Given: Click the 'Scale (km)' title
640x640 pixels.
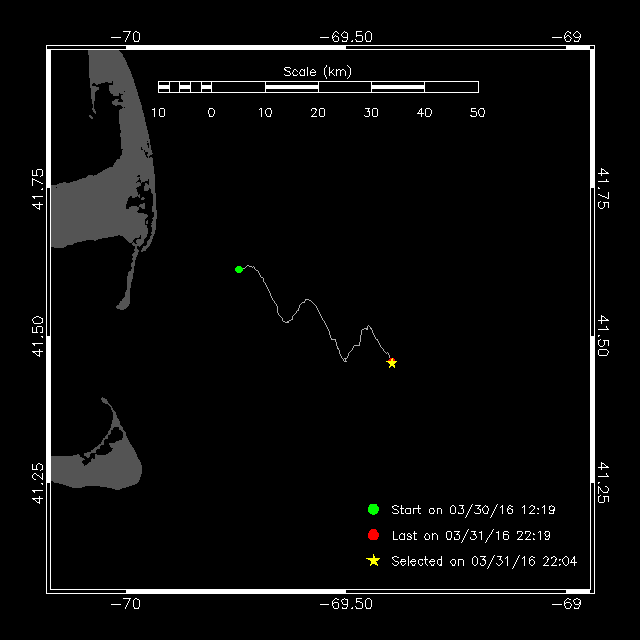Looking at the screenshot, I should (317, 71).
